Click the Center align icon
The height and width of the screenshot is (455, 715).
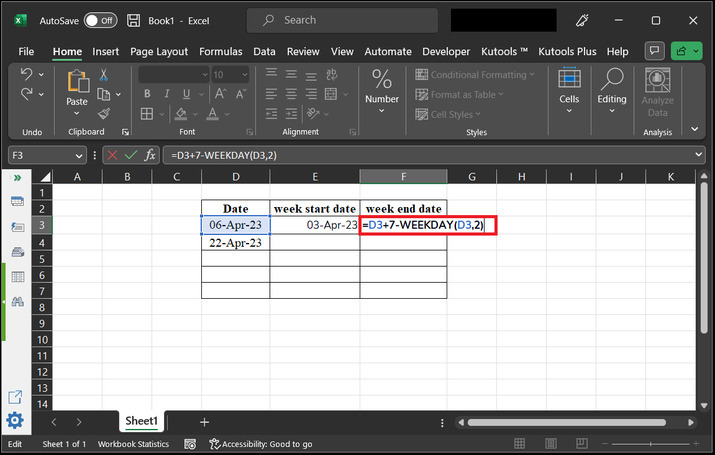coord(291,94)
